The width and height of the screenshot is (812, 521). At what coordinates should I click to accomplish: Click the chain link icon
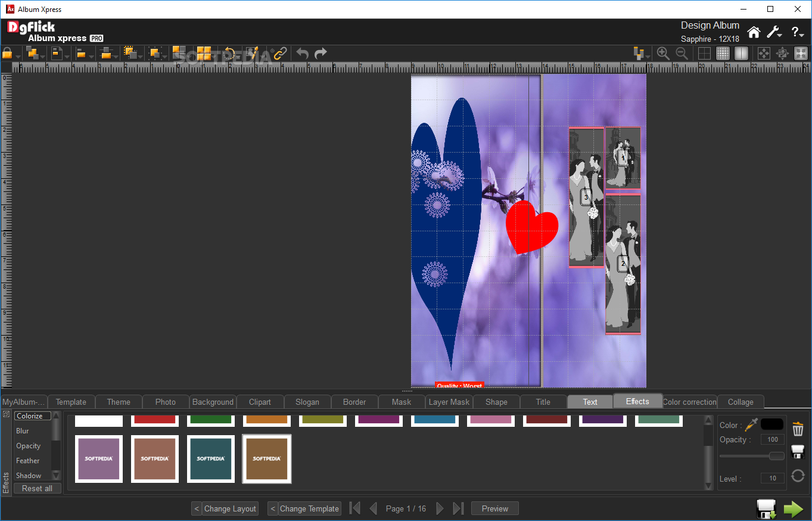coord(280,53)
